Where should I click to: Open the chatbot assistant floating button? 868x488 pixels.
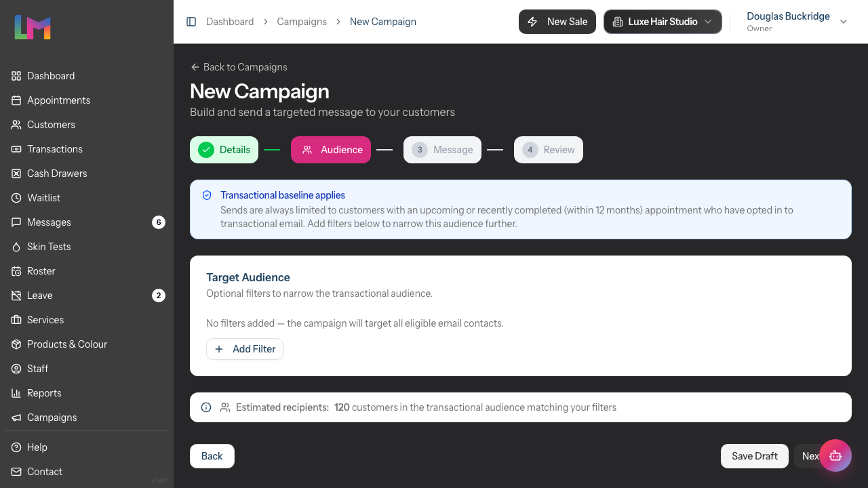tap(835, 455)
